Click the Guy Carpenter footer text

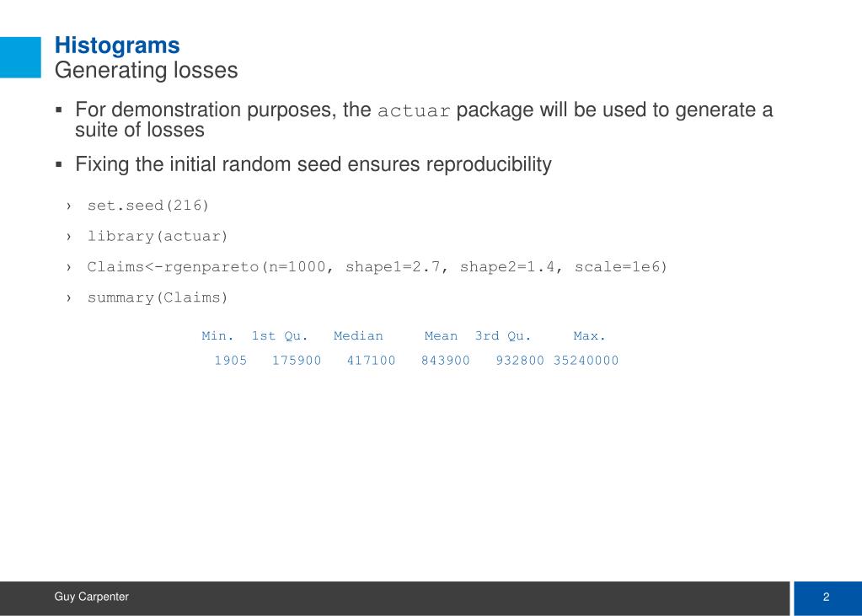[91, 597]
